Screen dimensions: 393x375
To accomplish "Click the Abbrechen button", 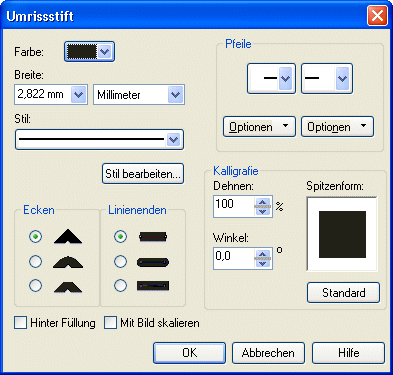I will coord(268,353).
